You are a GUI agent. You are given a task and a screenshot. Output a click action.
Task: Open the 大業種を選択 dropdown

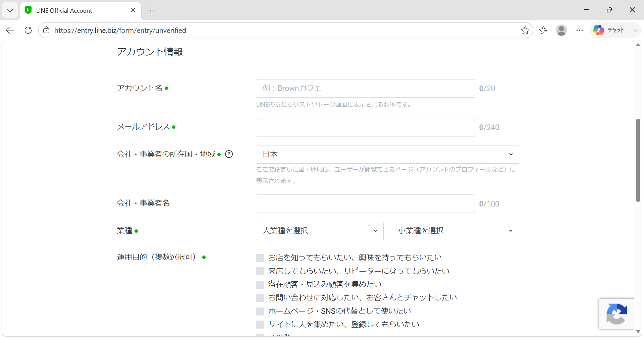tap(320, 231)
